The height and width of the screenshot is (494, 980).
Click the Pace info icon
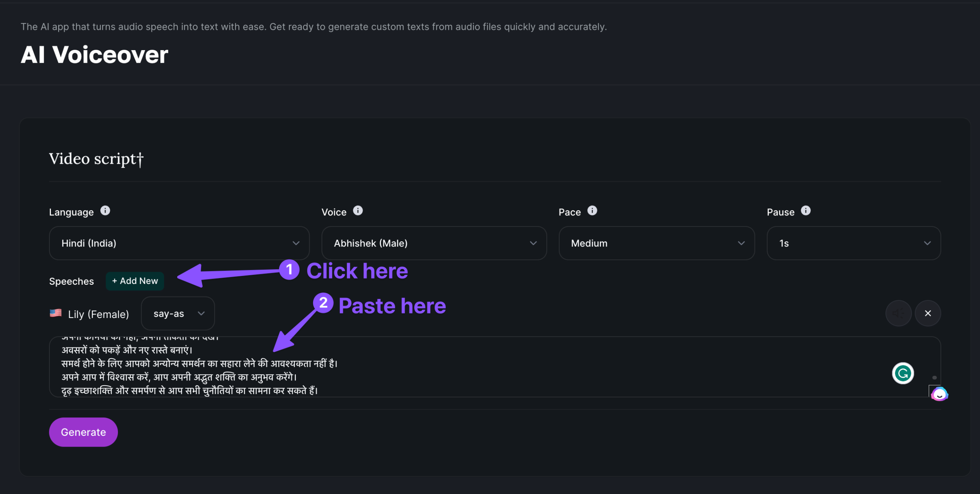coord(592,211)
